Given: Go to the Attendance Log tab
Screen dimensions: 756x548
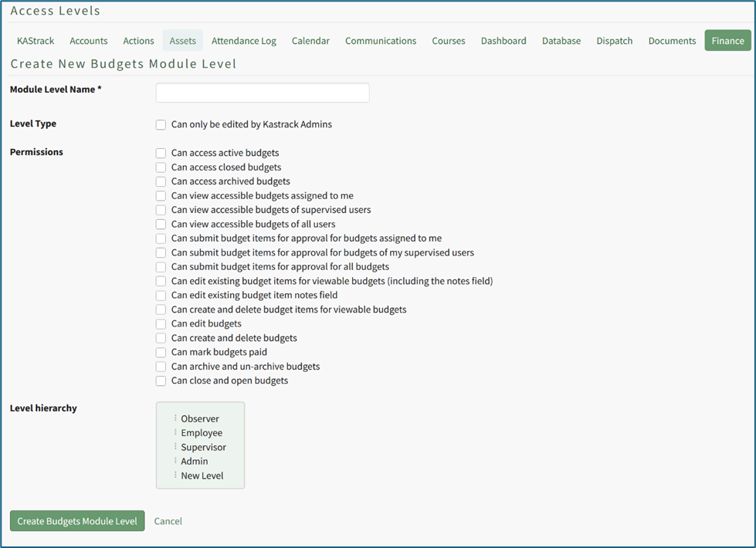Looking at the screenshot, I should point(243,41).
